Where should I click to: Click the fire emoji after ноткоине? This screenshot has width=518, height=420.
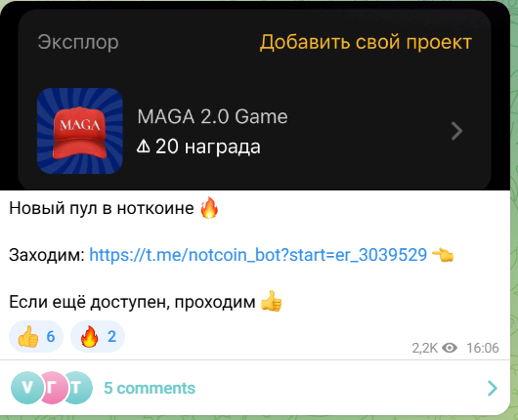coord(209,208)
